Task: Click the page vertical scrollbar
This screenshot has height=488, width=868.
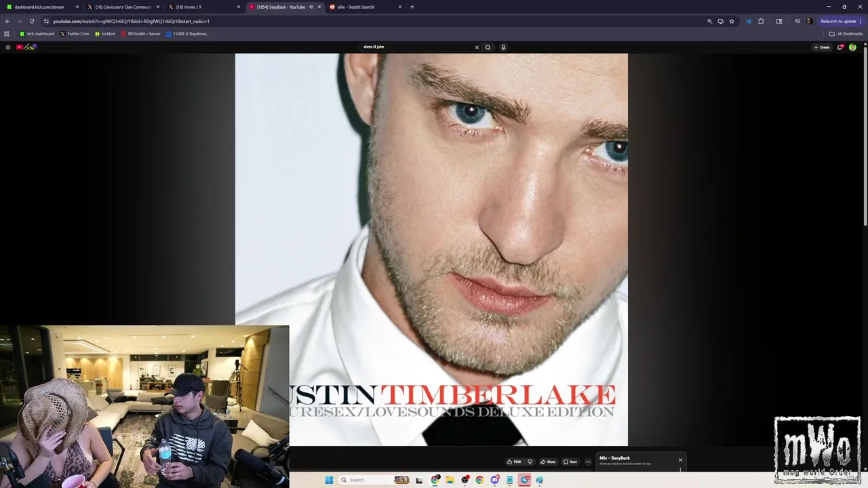Action: pos(865,136)
